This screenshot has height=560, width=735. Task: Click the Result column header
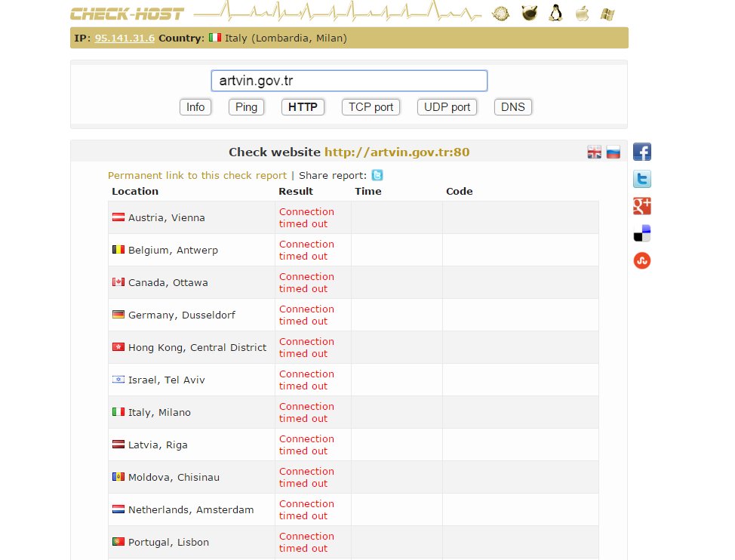tap(296, 191)
